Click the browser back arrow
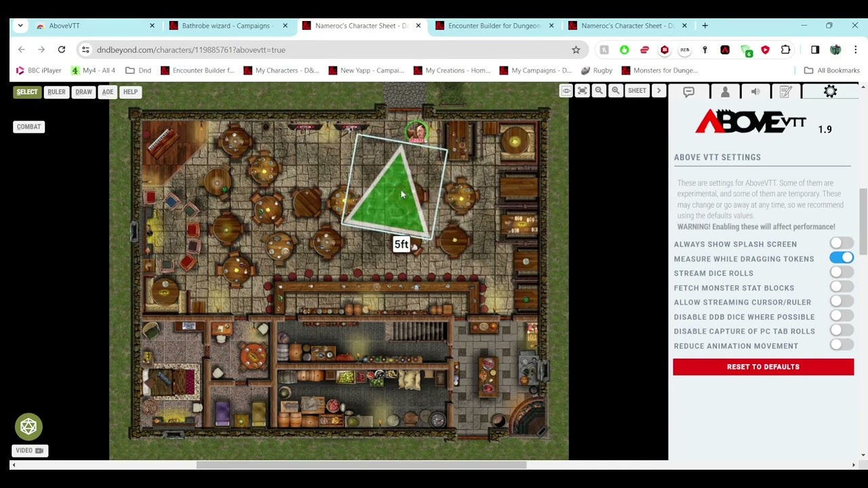Image resolution: width=868 pixels, height=488 pixels. (22, 49)
